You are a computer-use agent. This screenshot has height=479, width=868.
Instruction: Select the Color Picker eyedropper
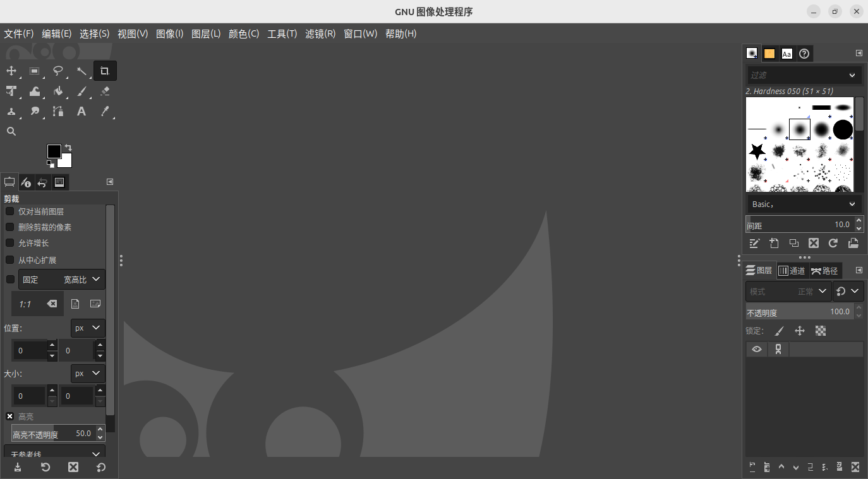105,112
